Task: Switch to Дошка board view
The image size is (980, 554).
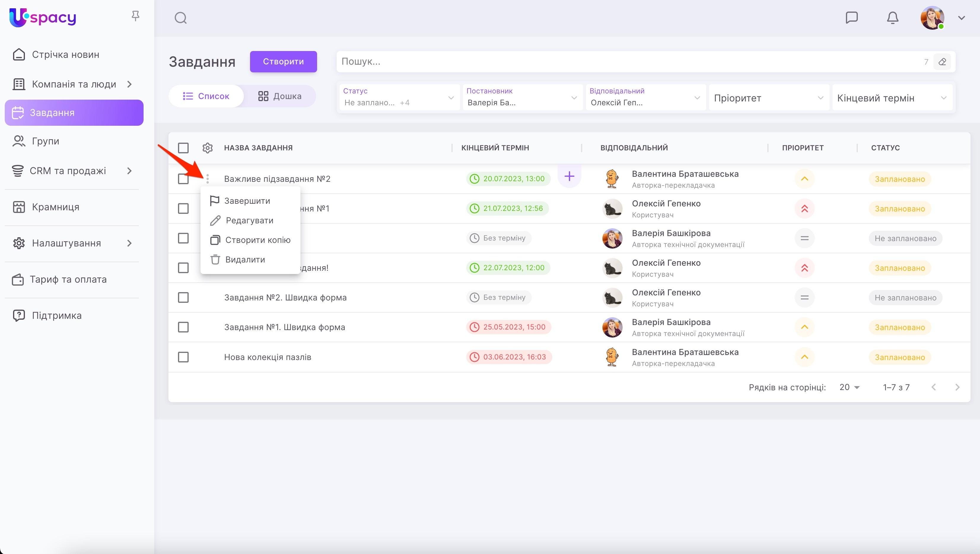Action: coord(280,96)
